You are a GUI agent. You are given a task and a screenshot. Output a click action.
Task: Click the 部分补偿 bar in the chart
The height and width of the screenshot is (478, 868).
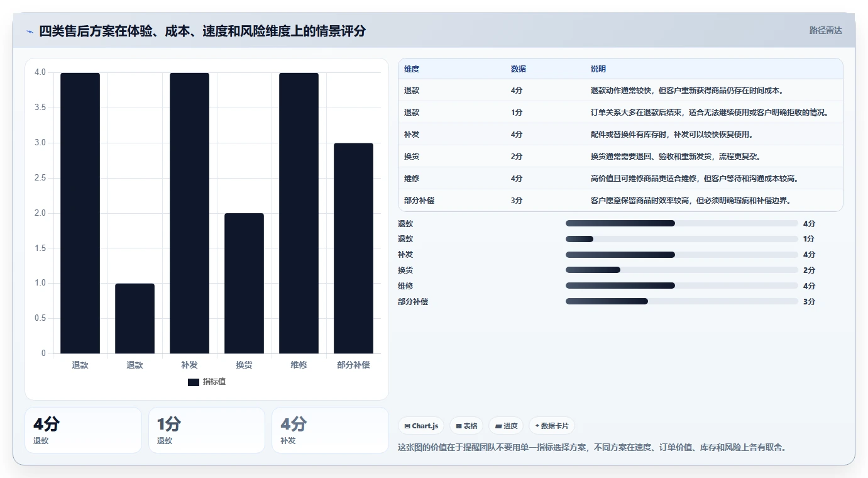353,248
